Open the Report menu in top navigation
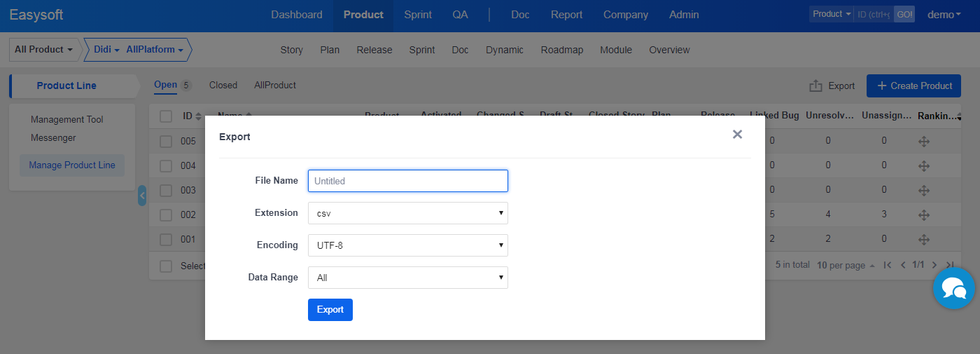This screenshot has width=980, height=354. click(x=566, y=15)
